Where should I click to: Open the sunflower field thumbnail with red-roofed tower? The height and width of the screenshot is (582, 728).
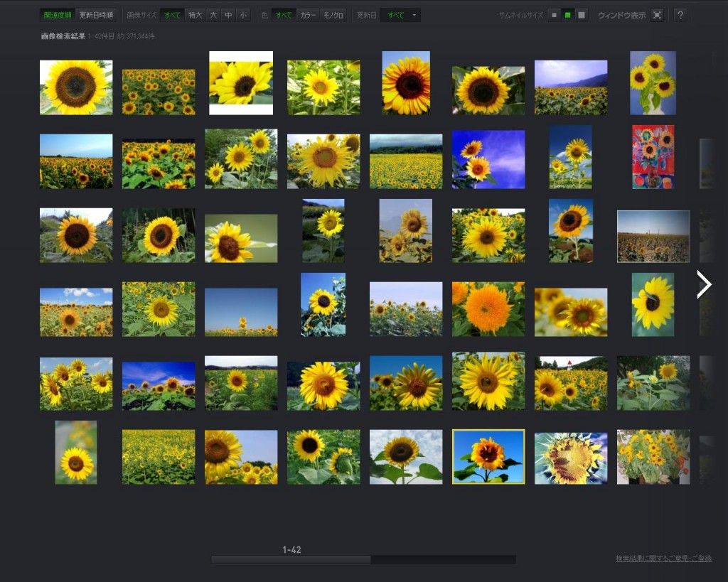click(x=571, y=383)
